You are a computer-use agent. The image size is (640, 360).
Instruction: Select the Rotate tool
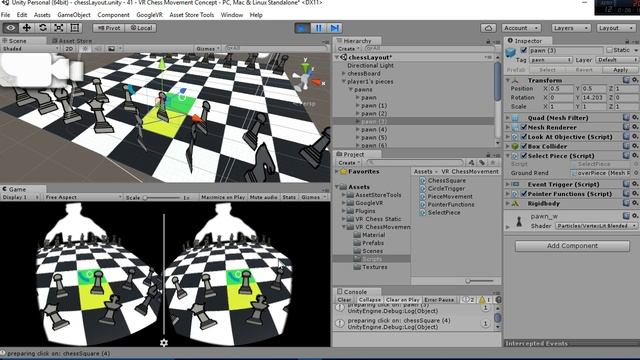[x=42, y=28]
